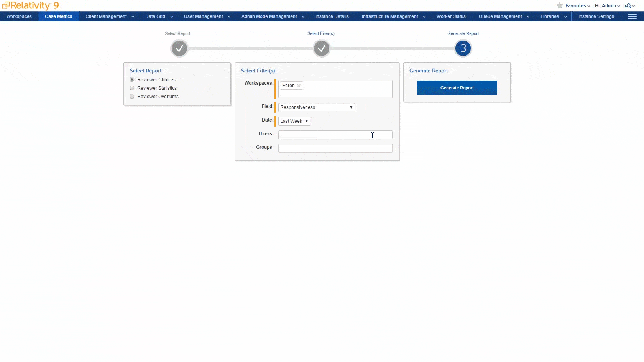Expand the Client Management menu
This screenshot has width=644, height=362.
click(110, 16)
